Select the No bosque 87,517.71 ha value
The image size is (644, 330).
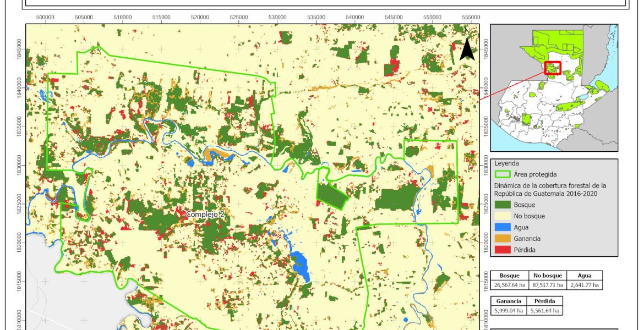(547, 285)
